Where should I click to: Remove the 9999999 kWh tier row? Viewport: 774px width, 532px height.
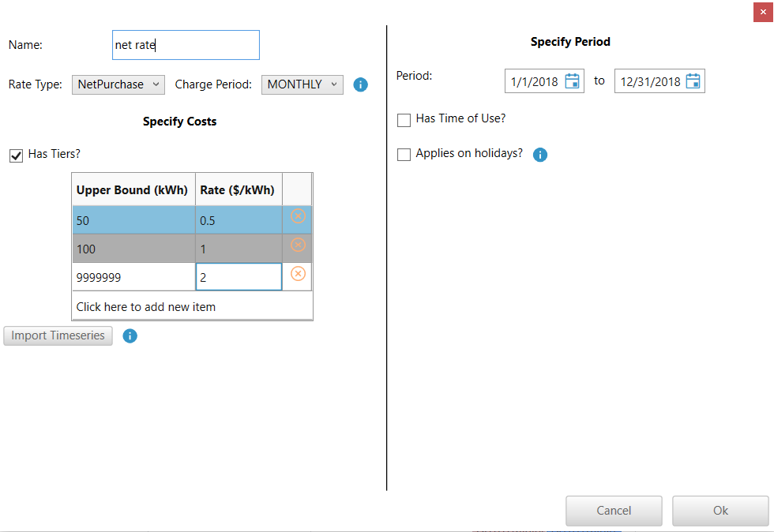298,274
